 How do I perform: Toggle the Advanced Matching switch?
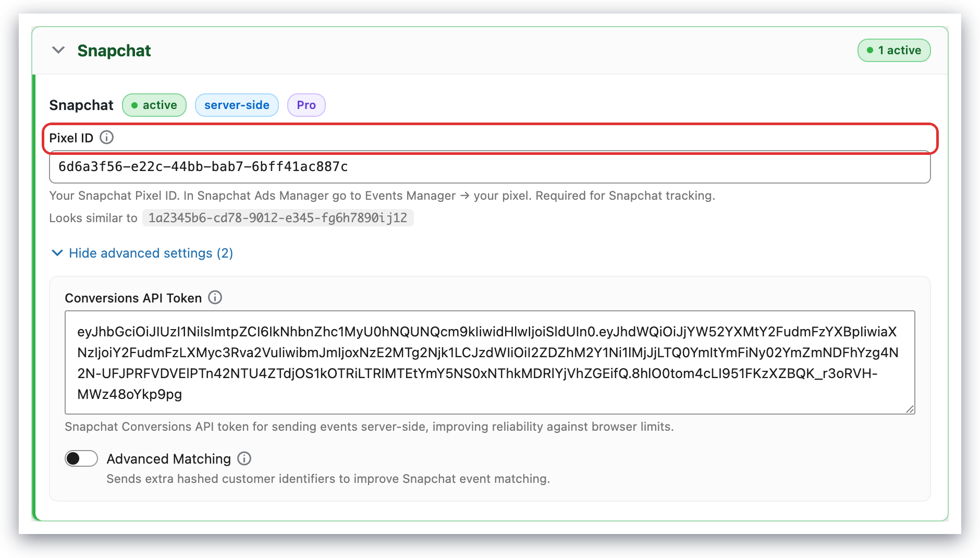click(x=81, y=458)
